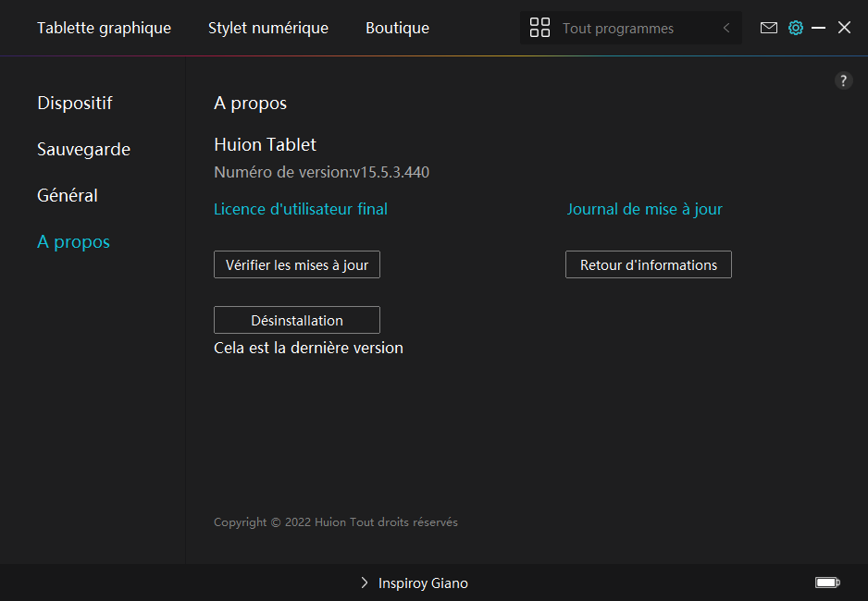Select Sauvegarde in the sidebar
The width and height of the screenshot is (868, 601).
pyautogui.click(x=83, y=149)
